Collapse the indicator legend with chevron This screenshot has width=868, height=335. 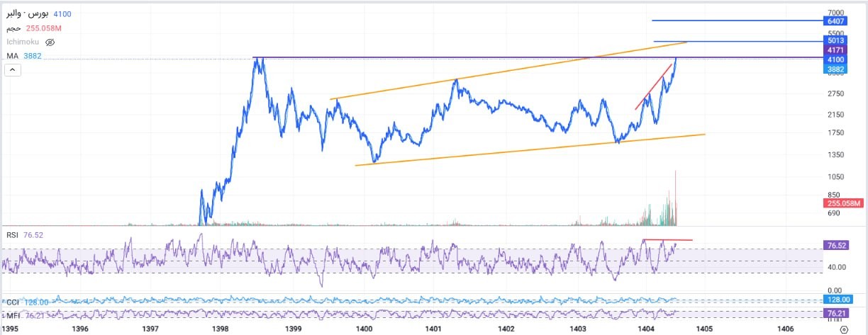[x=12, y=69]
